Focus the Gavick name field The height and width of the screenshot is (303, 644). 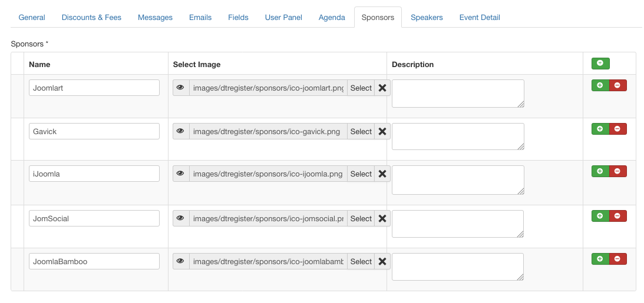coord(94,131)
